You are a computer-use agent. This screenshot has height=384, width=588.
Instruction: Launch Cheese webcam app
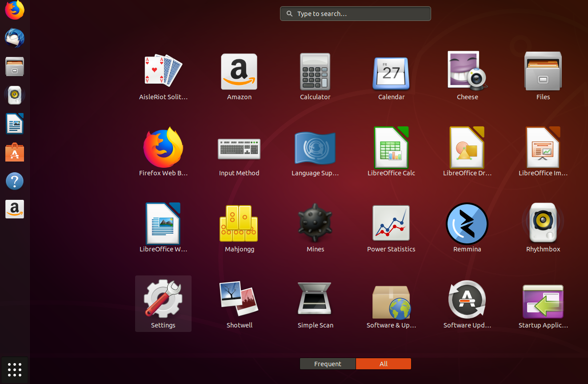click(x=467, y=76)
